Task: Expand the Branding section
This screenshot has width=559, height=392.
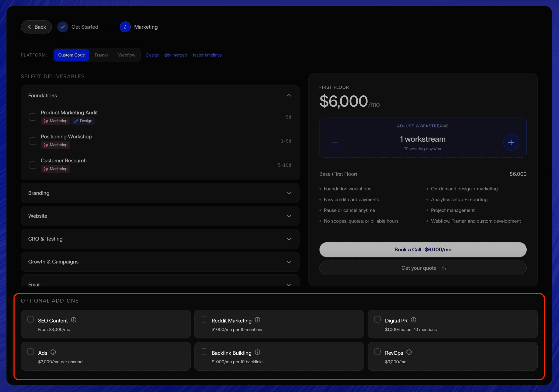Action: (x=289, y=193)
